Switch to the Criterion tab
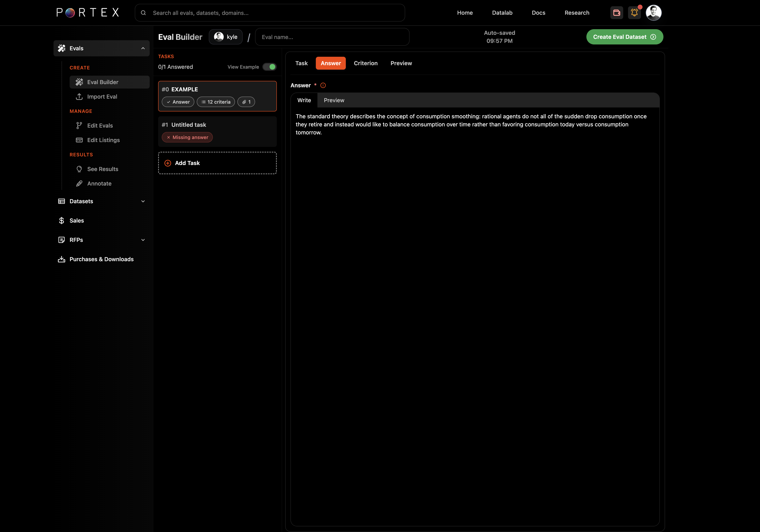This screenshot has width=760, height=532. tap(366, 63)
